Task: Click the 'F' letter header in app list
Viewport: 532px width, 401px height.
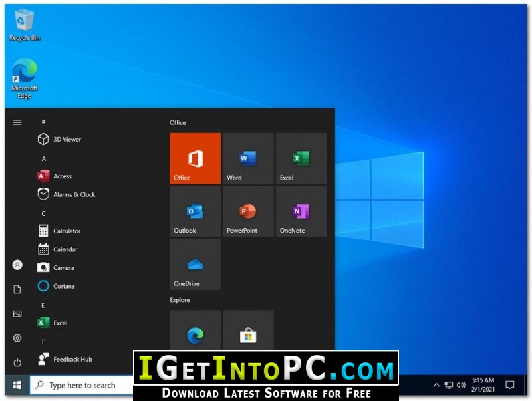Action: point(43,342)
